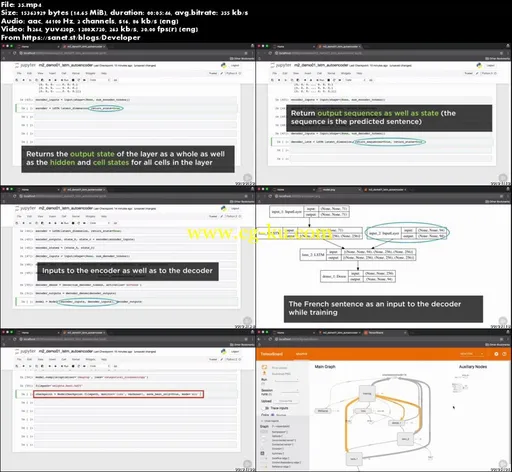Click Run button in 'Returns the output state' frame
Viewport: 512px width, 472px height.
click(65, 80)
